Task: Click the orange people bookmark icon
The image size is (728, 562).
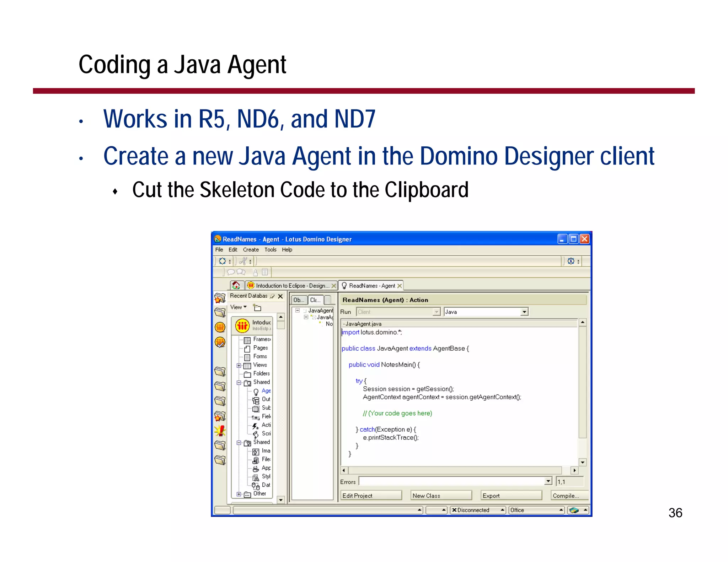Action: (220, 327)
